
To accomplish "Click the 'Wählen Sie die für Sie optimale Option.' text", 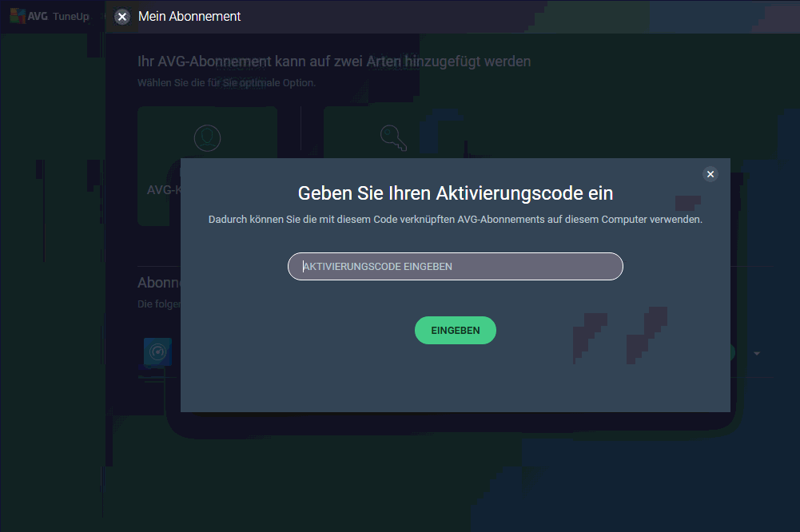I will [226, 82].
